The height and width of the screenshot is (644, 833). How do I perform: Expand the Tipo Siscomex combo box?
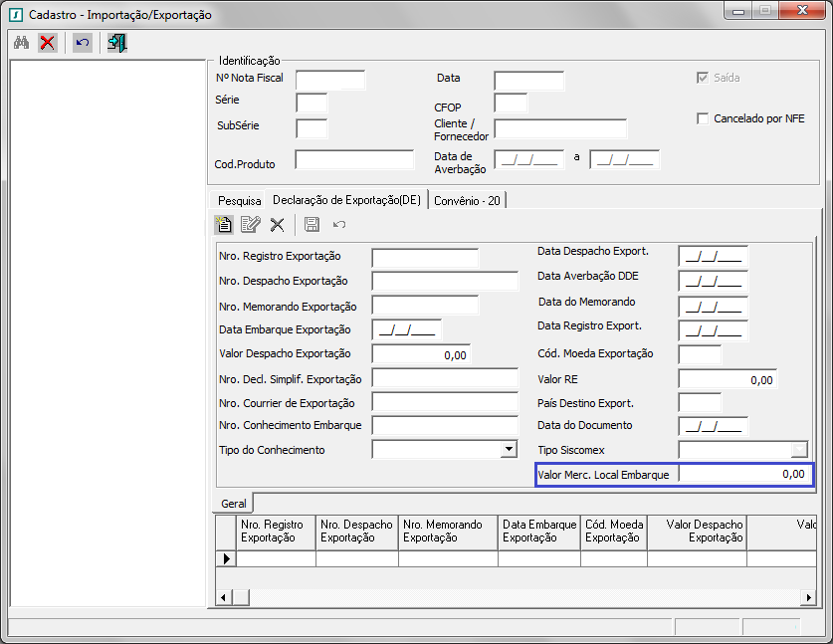pos(798,450)
